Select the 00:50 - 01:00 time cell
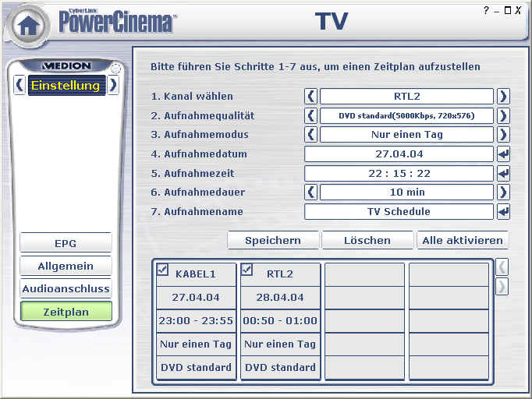Image resolution: width=532 pixels, height=399 pixels. pos(280,321)
